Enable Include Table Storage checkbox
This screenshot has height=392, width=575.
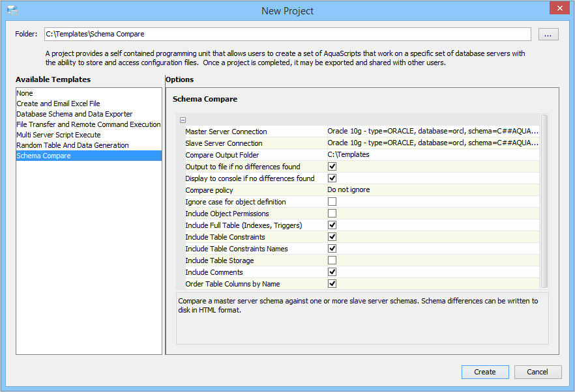tap(332, 260)
